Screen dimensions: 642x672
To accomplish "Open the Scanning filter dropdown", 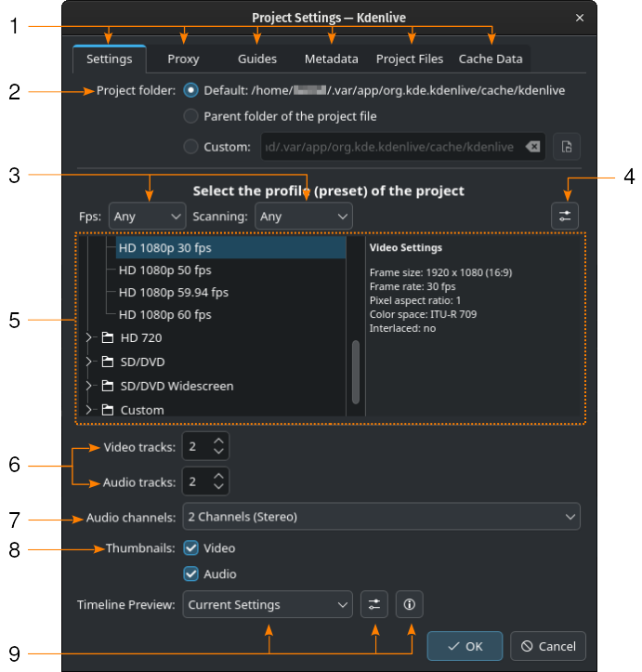I will pyautogui.click(x=304, y=216).
